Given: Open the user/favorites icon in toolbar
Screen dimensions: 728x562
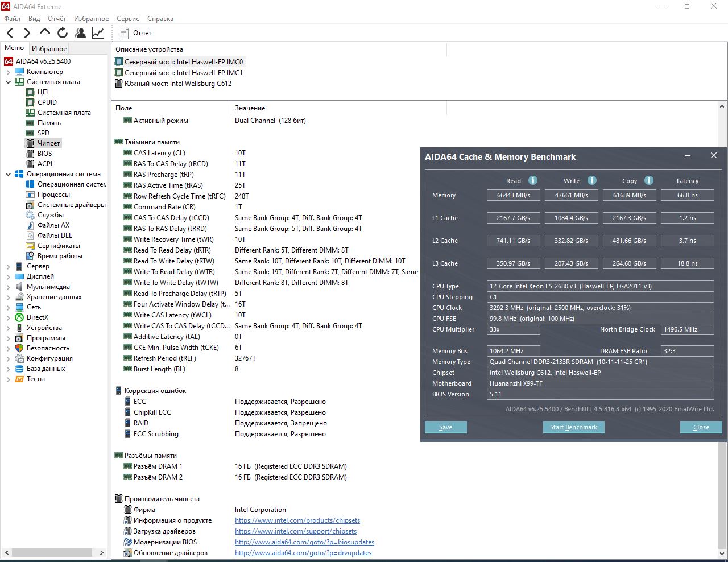Looking at the screenshot, I should [80, 33].
